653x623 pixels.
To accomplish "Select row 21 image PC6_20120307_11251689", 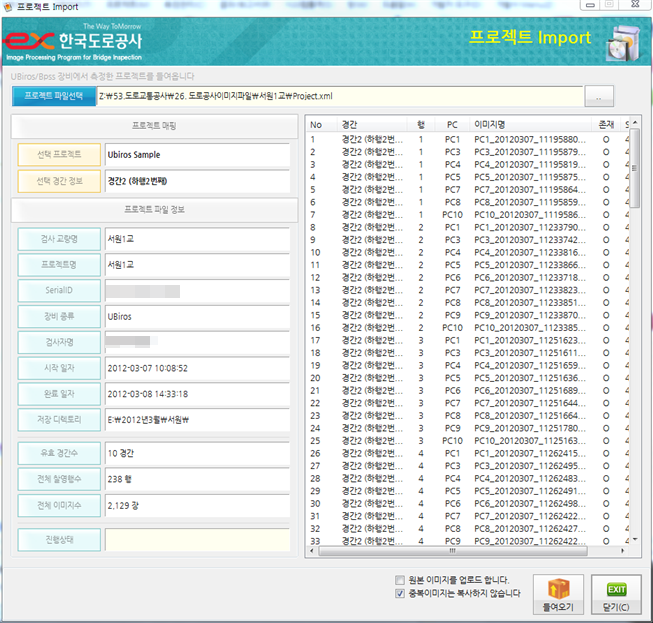I will (x=466, y=391).
